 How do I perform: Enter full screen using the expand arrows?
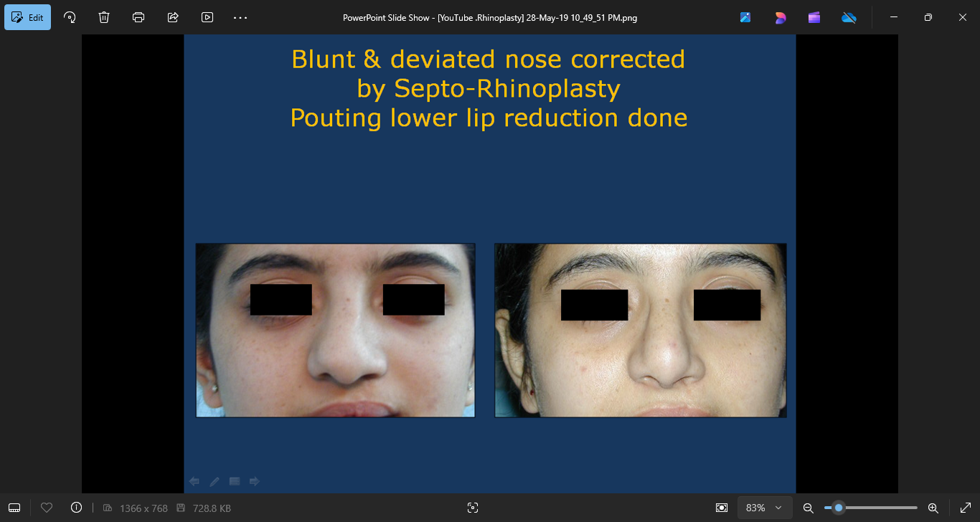tap(965, 508)
